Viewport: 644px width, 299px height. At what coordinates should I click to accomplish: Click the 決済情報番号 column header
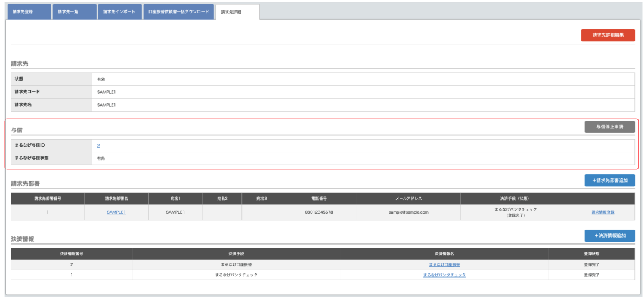click(72, 253)
